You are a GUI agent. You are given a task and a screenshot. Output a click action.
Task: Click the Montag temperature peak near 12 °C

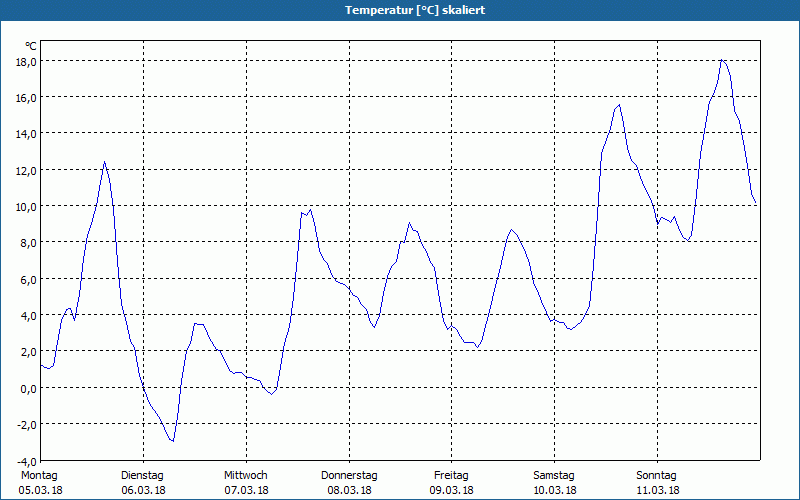(105, 162)
